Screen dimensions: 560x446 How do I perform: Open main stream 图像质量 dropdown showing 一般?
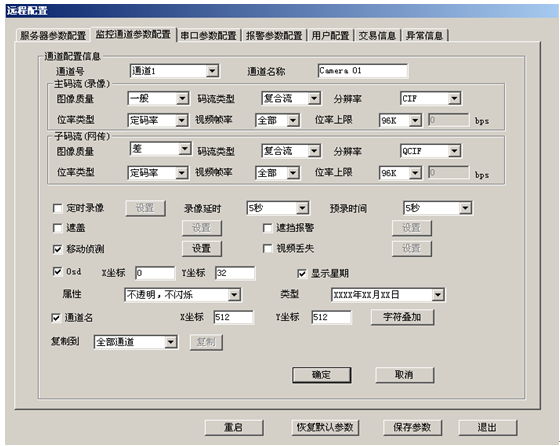pos(158,98)
